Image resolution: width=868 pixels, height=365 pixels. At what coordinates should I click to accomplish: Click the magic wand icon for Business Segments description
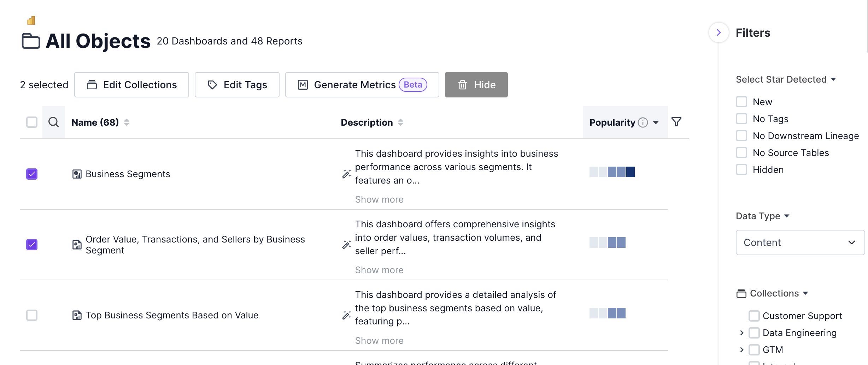(x=346, y=174)
